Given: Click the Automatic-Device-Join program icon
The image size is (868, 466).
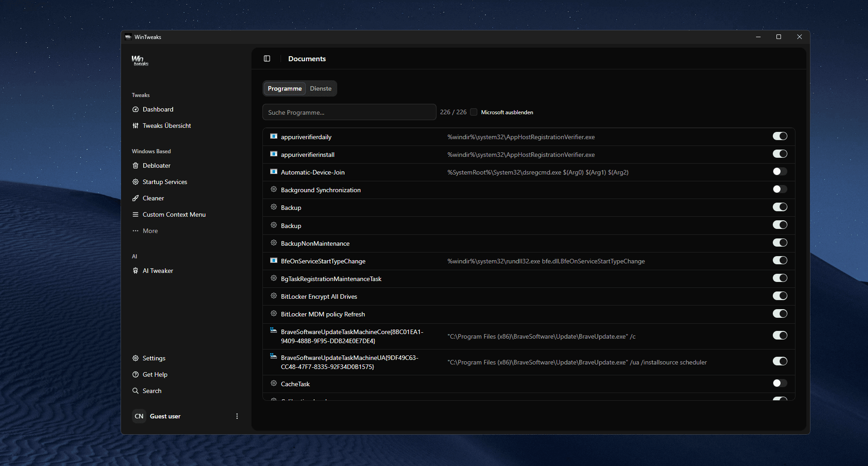Looking at the screenshot, I should pos(274,171).
